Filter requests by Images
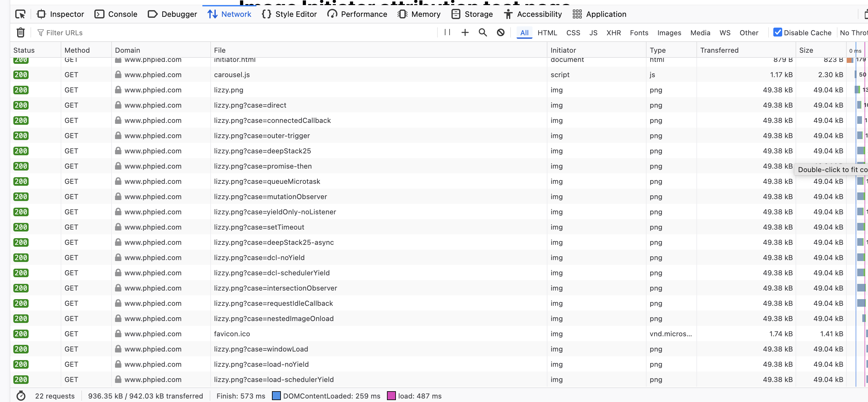This screenshot has height=402, width=868. click(x=669, y=33)
